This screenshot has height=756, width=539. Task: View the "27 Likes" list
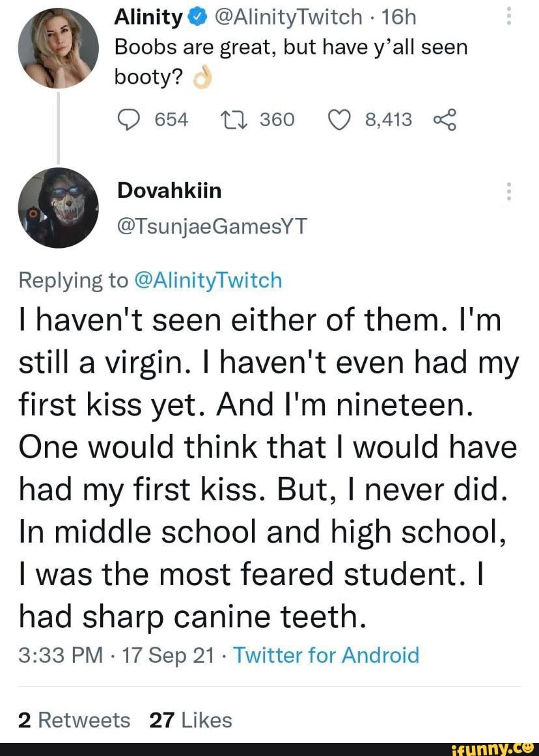coord(190,720)
